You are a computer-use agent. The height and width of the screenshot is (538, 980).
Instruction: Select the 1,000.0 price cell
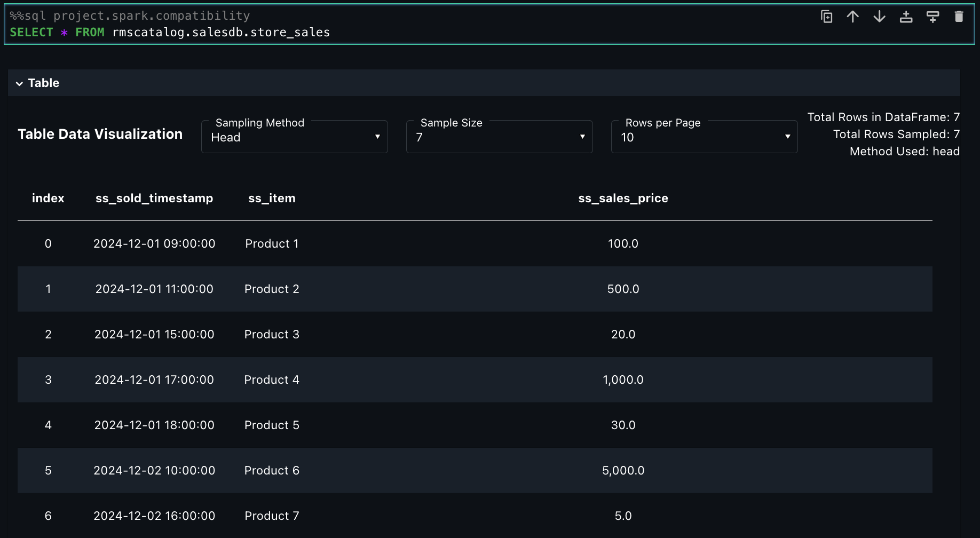click(x=623, y=379)
